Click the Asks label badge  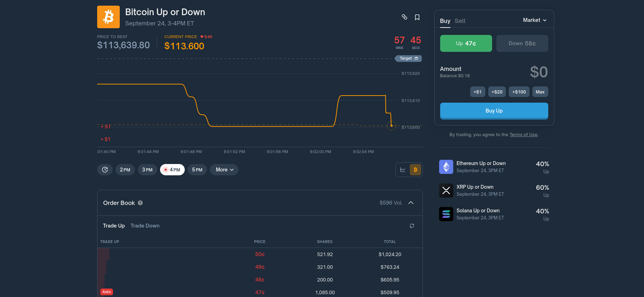point(107,292)
